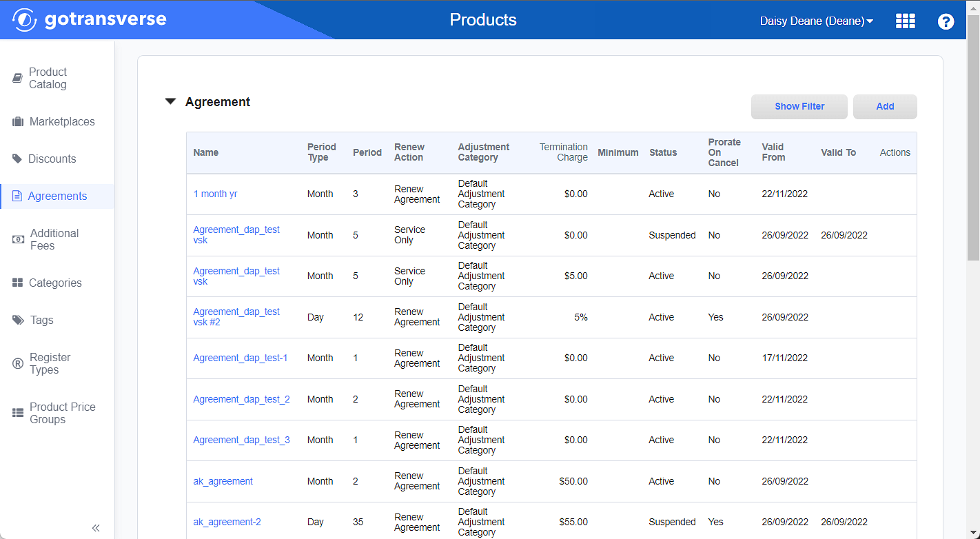The width and height of the screenshot is (980, 539).
Task: Click the Prorate On Cancel header
Action: pos(724,152)
